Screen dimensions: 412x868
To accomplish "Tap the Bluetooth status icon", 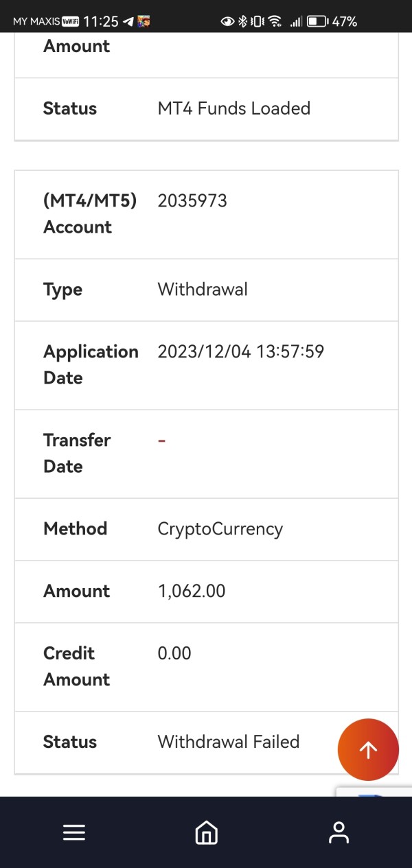I will 242,22.
